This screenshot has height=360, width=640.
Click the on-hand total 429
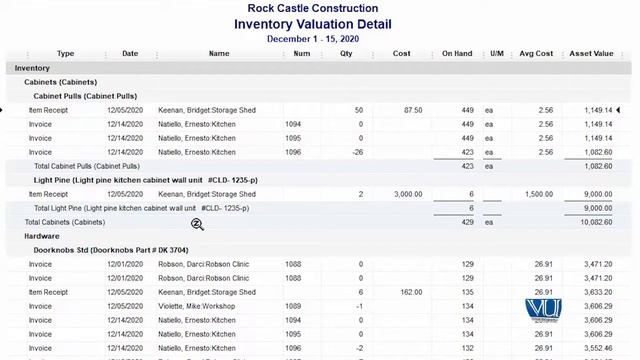(467, 222)
